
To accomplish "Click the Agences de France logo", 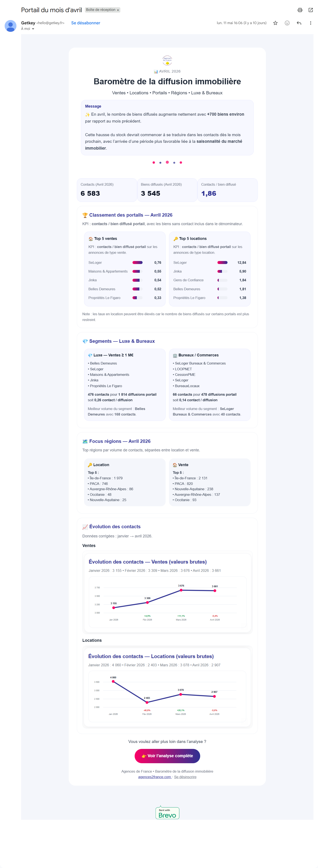I will pyautogui.click(x=167, y=61).
